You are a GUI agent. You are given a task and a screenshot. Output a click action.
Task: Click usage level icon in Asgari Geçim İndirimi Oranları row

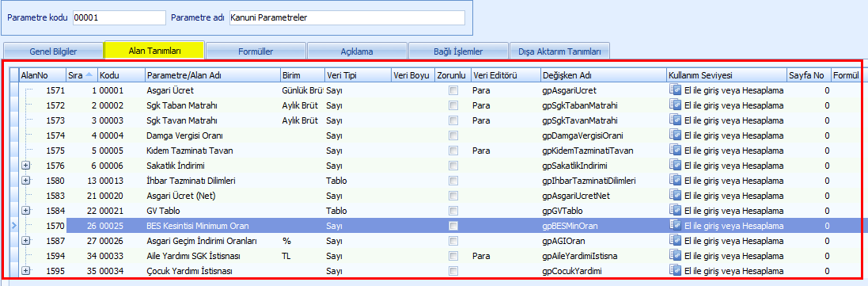(675, 241)
